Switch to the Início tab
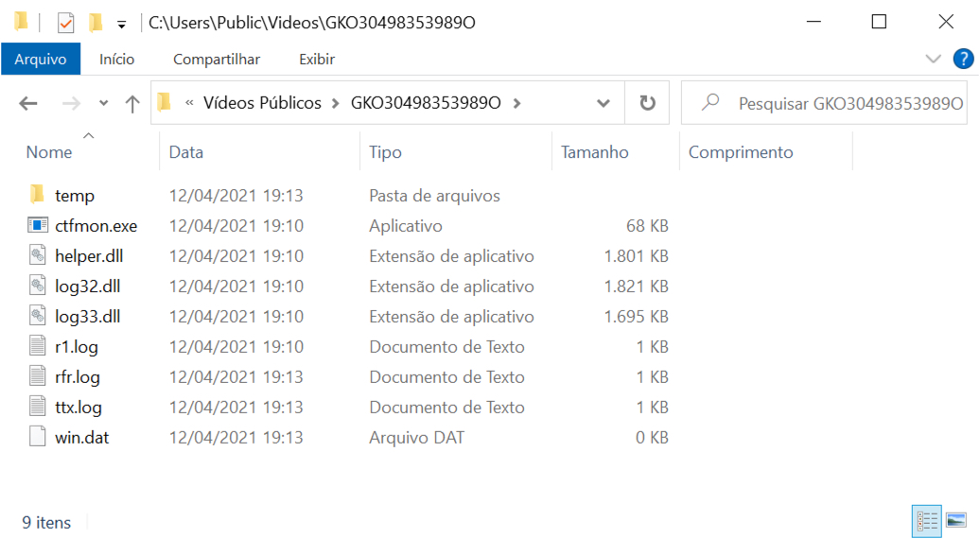This screenshot has width=980, height=539. click(x=117, y=59)
